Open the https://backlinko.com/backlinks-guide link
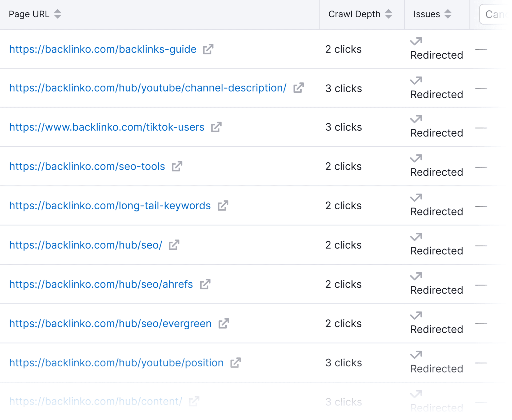This screenshot has height=420, width=512. pyautogui.click(x=102, y=49)
